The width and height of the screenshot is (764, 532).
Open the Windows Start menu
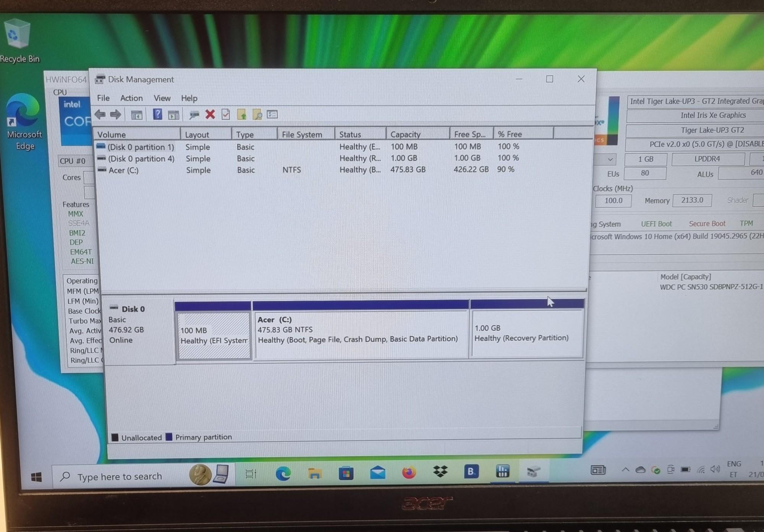tap(36, 477)
